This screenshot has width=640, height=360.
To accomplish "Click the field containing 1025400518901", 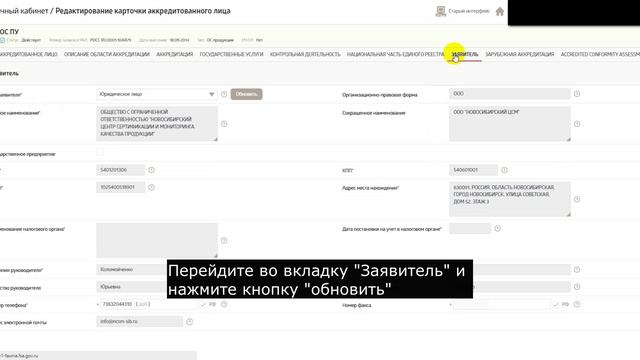I will point(120,187).
